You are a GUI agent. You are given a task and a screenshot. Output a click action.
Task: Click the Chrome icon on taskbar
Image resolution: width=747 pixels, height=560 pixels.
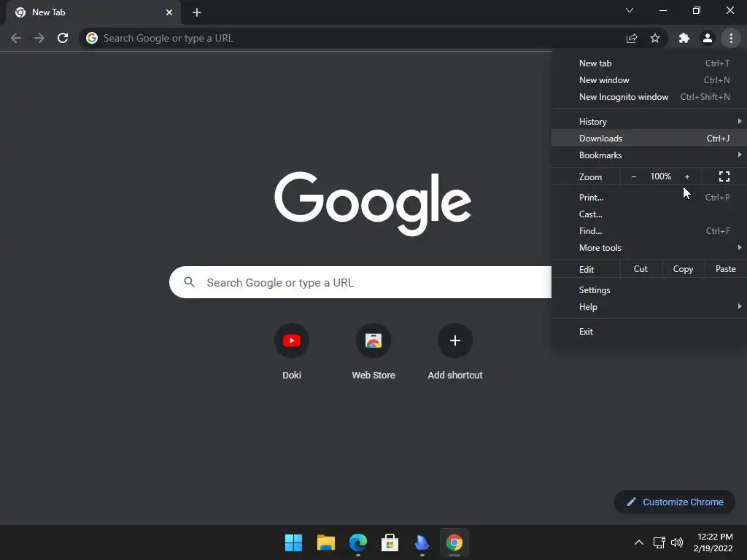[454, 542]
